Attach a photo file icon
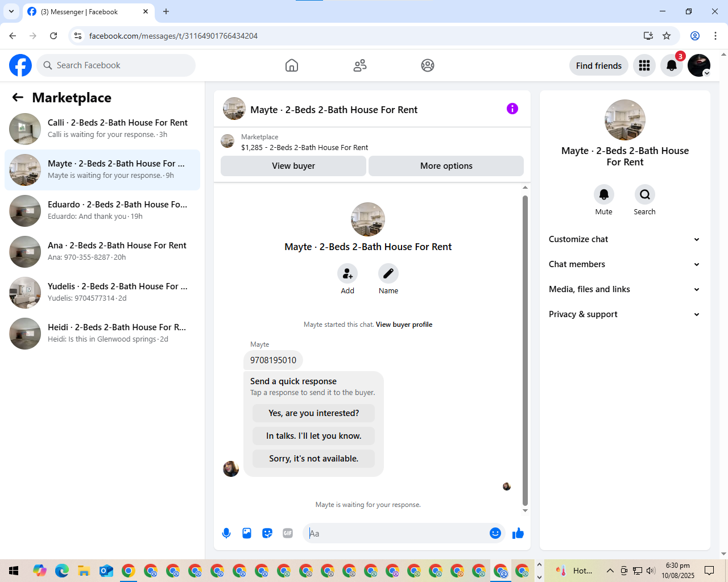This screenshot has width=728, height=582. point(247,533)
